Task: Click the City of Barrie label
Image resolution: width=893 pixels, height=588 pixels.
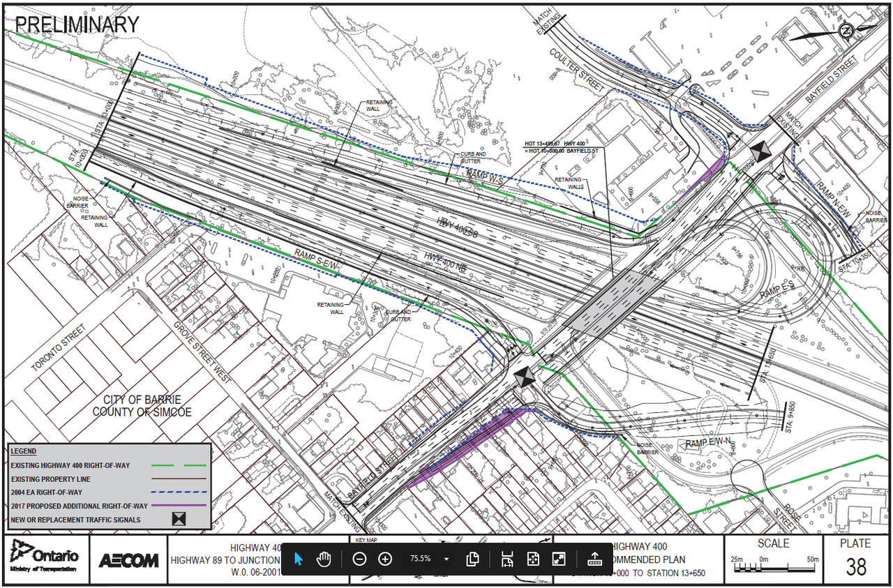Action: 142,406
